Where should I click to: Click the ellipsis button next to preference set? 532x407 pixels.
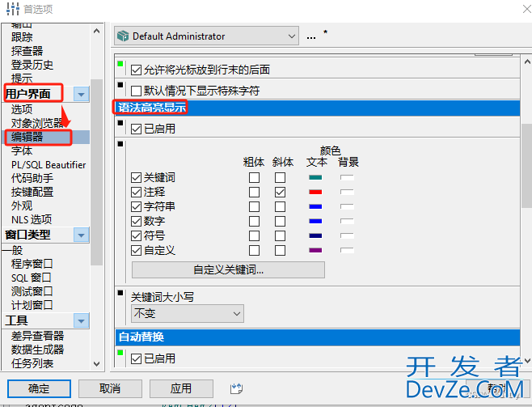pos(311,37)
